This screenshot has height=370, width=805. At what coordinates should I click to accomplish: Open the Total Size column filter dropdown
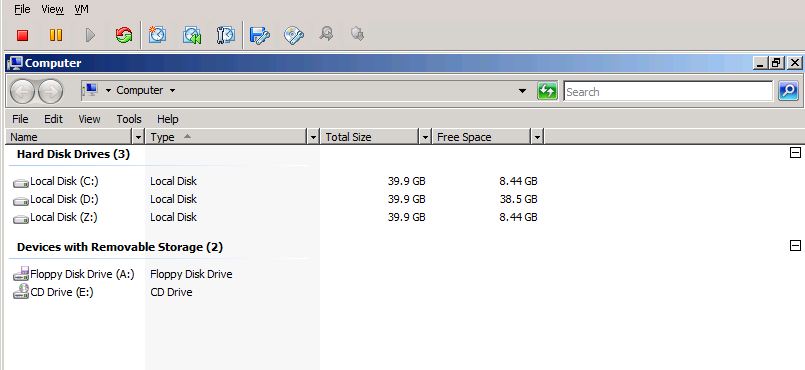[x=425, y=137]
